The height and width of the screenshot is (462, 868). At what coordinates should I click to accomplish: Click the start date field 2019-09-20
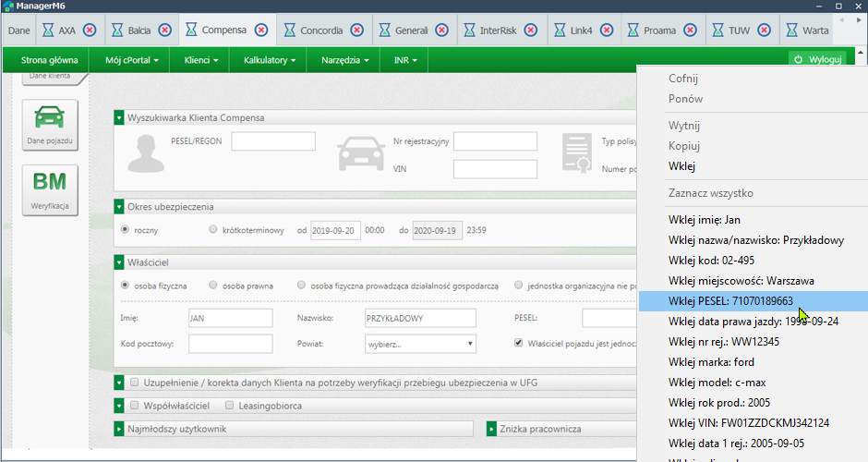click(x=335, y=230)
